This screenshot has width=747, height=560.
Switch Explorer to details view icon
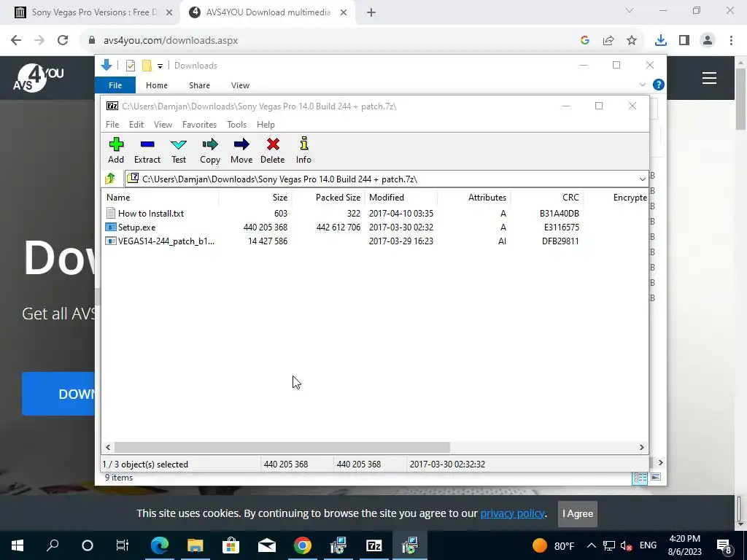[640, 477]
